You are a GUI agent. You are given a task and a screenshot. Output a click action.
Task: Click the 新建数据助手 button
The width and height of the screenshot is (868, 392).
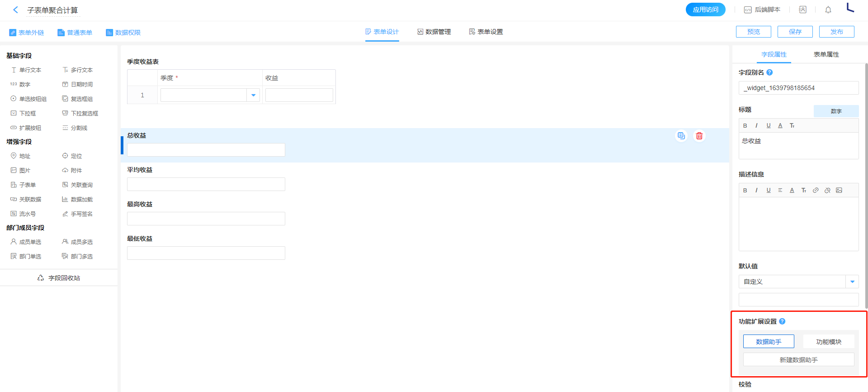(x=798, y=360)
